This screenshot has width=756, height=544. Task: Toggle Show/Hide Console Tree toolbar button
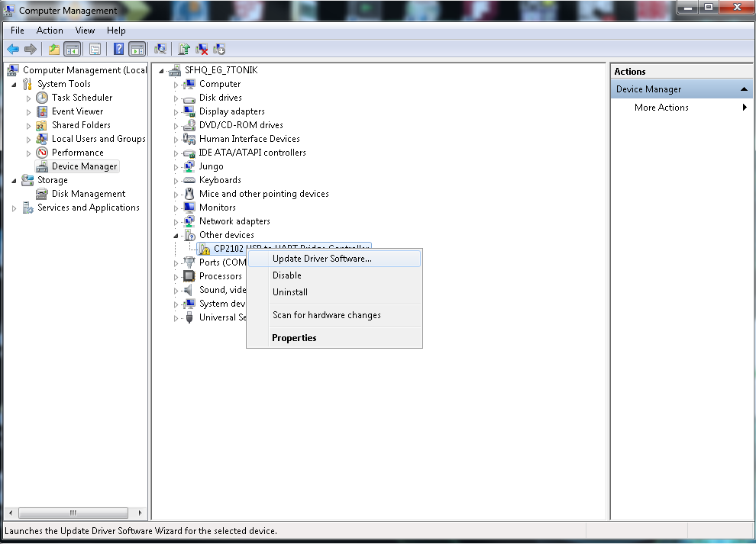pyautogui.click(x=73, y=49)
